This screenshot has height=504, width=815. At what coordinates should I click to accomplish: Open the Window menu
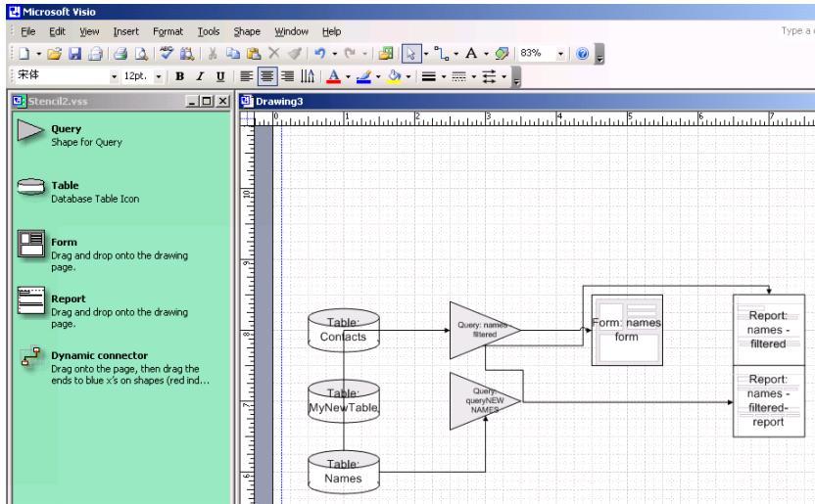(x=292, y=31)
